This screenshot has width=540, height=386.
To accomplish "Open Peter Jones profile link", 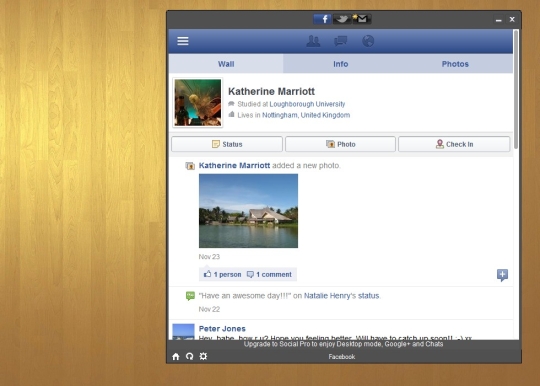I will 222,328.
